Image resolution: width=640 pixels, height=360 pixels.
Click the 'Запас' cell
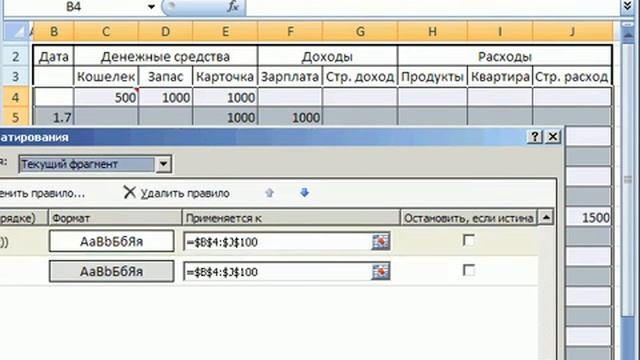click(165, 76)
